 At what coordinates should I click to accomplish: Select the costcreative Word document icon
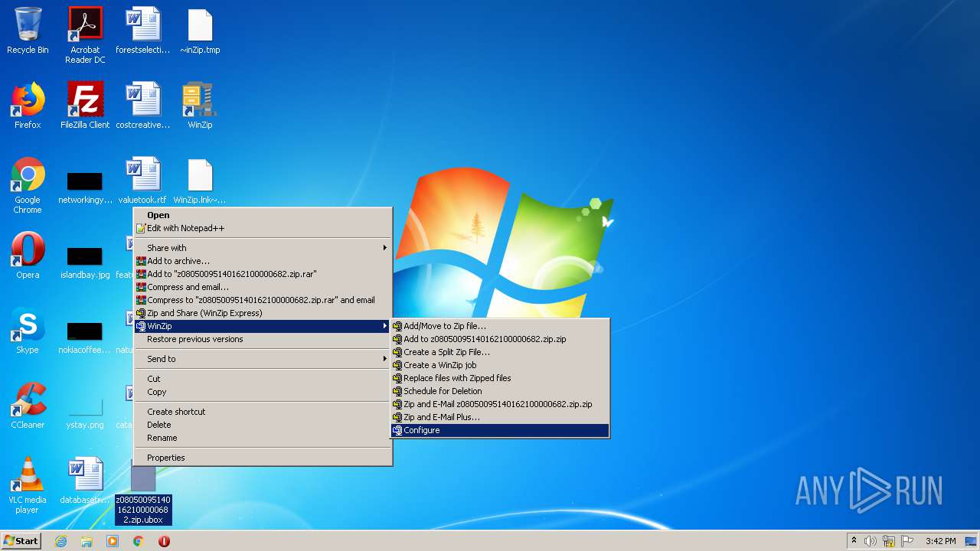point(143,106)
